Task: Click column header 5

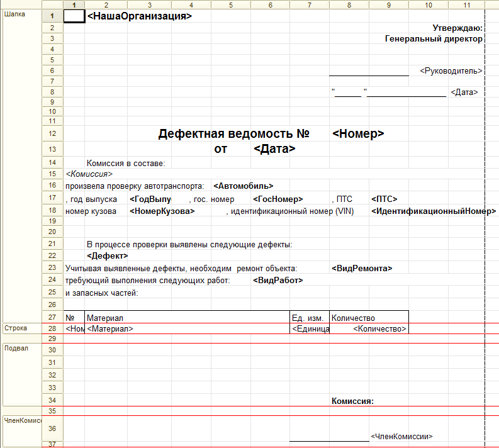Action: coord(231,5)
